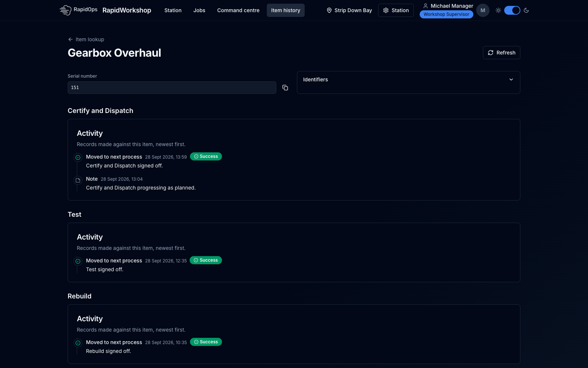Go back to Item lookup
The image size is (588, 368).
(x=86, y=39)
